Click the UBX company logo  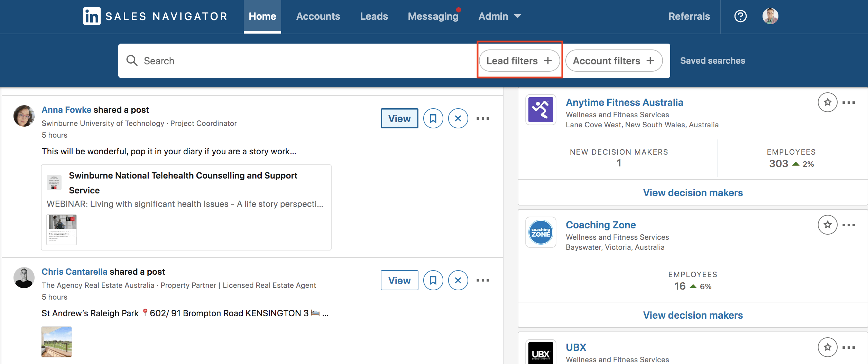(x=541, y=352)
